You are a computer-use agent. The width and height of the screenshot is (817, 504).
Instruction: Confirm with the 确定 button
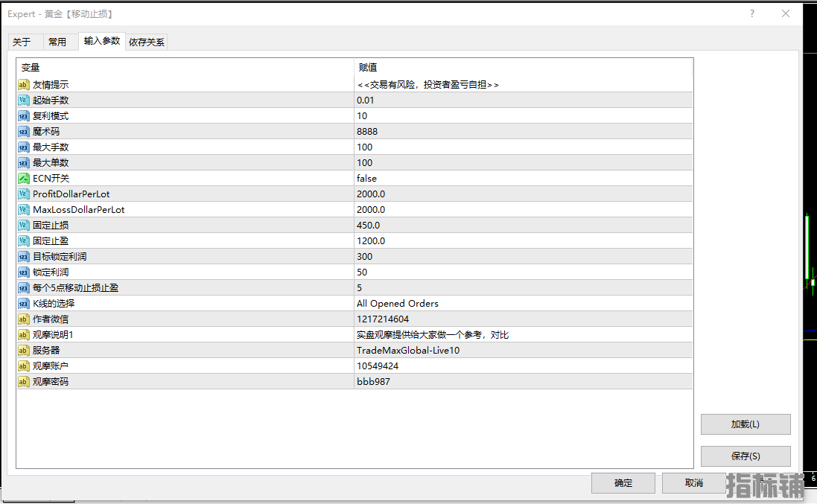pyautogui.click(x=623, y=483)
